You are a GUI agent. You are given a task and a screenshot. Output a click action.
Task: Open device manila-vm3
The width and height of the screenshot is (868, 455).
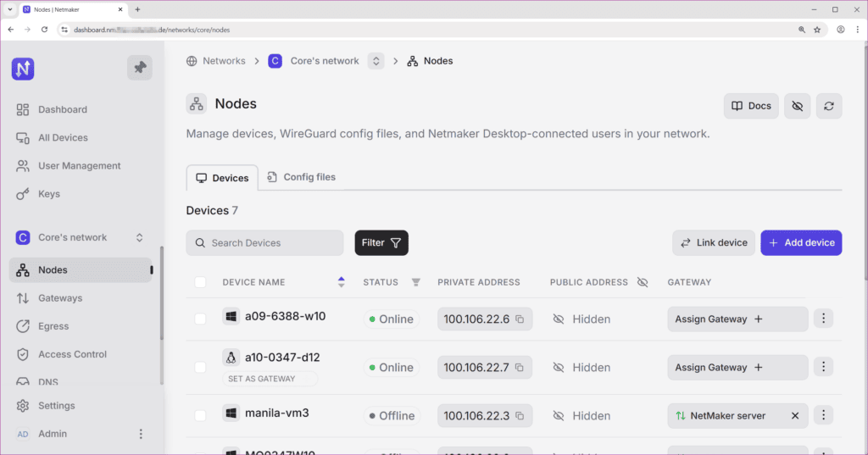(x=277, y=413)
